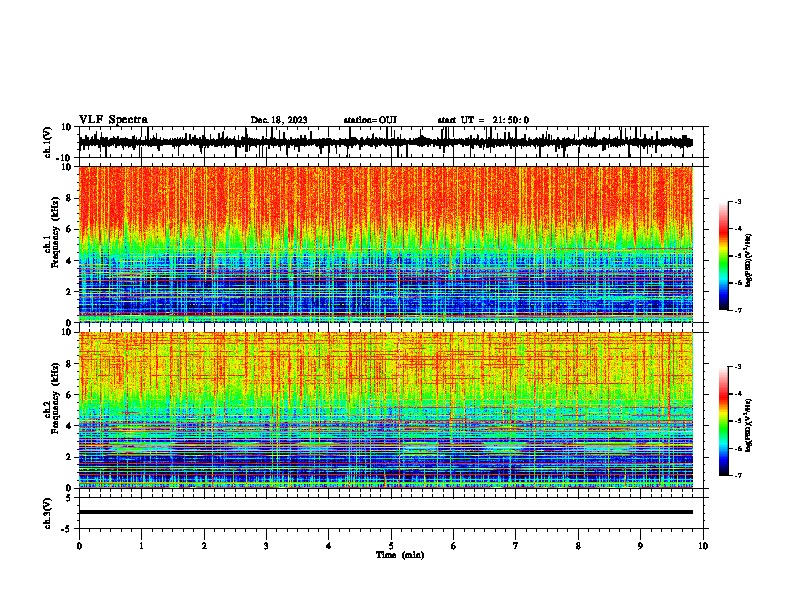Click the 10 minute tick label on time axis
Viewport: 792px width, 612px height.
pyautogui.click(x=703, y=546)
